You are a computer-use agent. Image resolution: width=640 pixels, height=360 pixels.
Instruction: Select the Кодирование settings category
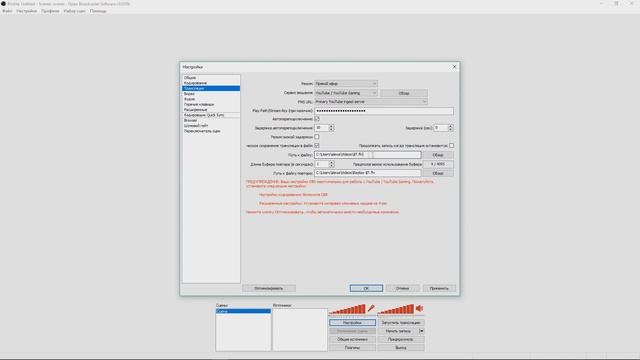tap(211, 83)
